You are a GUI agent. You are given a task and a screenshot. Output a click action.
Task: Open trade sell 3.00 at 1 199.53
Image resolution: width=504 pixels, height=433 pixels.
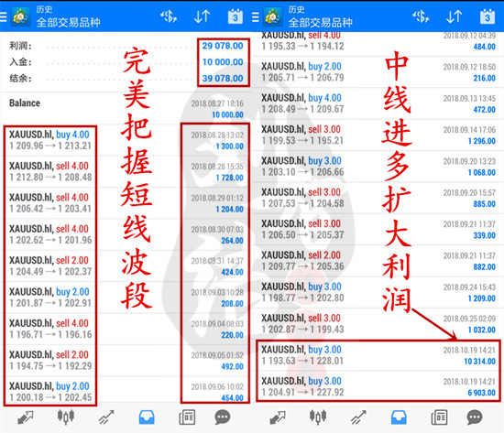(x=378, y=135)
